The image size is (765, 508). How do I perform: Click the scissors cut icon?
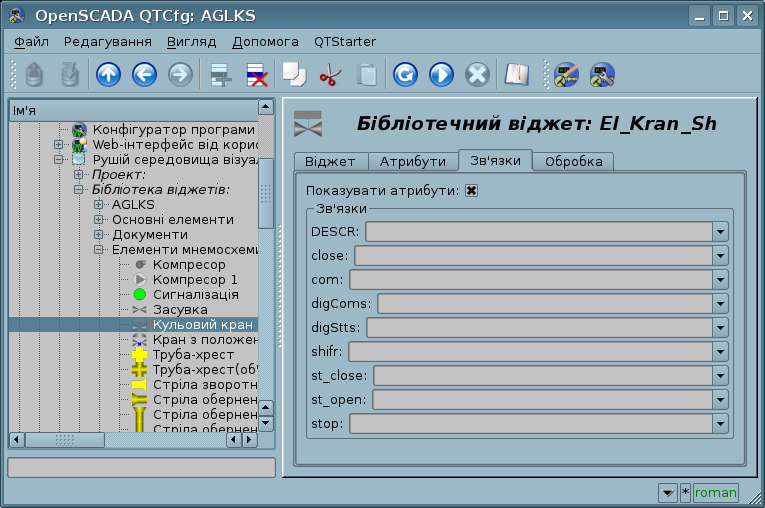click(x=330, y=74)
